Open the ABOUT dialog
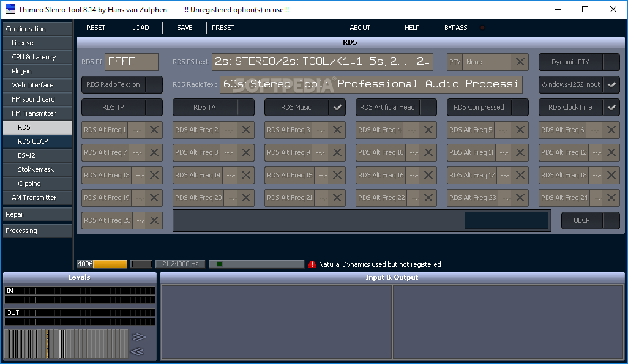The height and width of the screenshot is (364, 628). click(x=360, y=28)
